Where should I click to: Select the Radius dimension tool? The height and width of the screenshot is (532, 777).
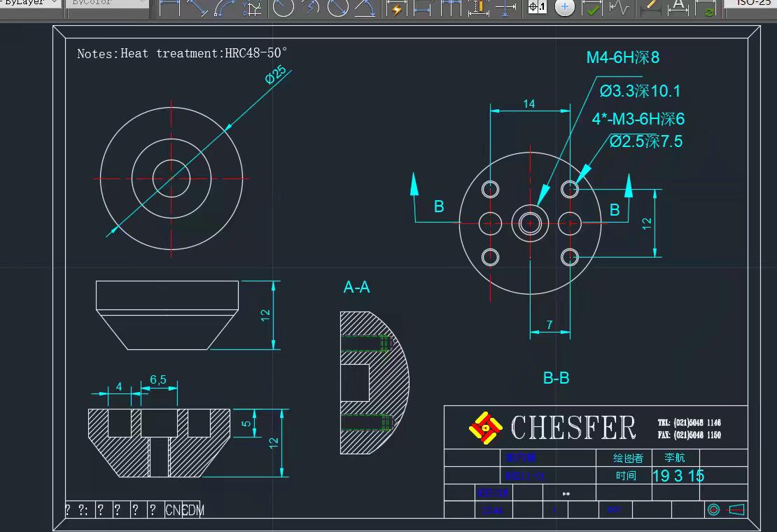[x=283, y=8]
